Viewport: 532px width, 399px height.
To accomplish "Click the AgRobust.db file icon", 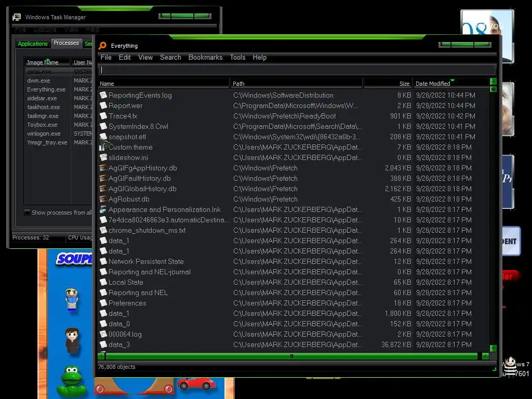I will coord(103,199).
